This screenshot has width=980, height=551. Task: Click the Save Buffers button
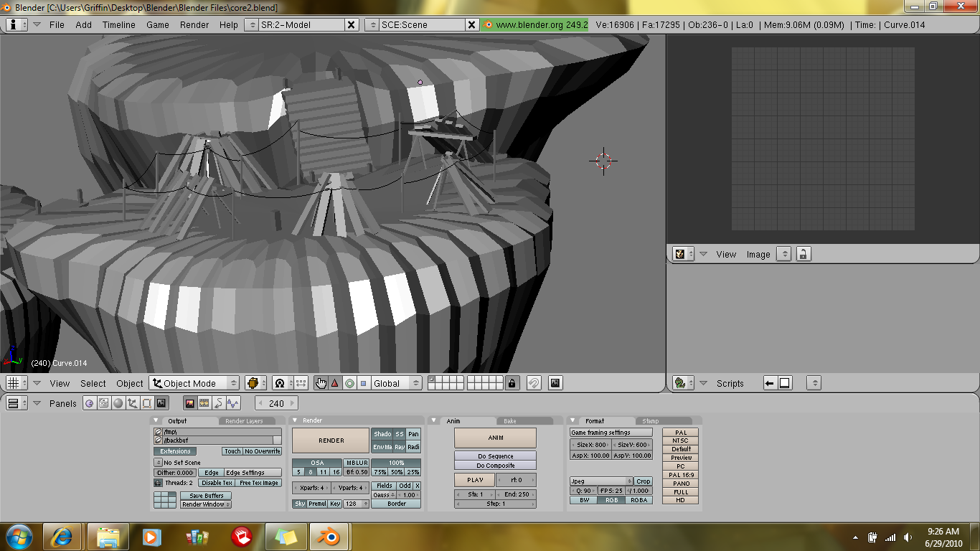(206, 496)
